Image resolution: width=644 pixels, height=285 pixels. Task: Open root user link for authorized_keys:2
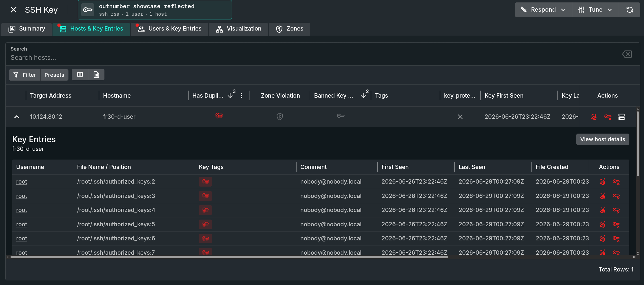22,182
